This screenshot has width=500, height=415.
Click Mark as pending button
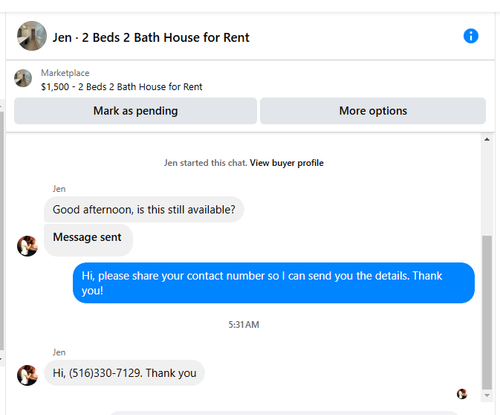point(135,111)
